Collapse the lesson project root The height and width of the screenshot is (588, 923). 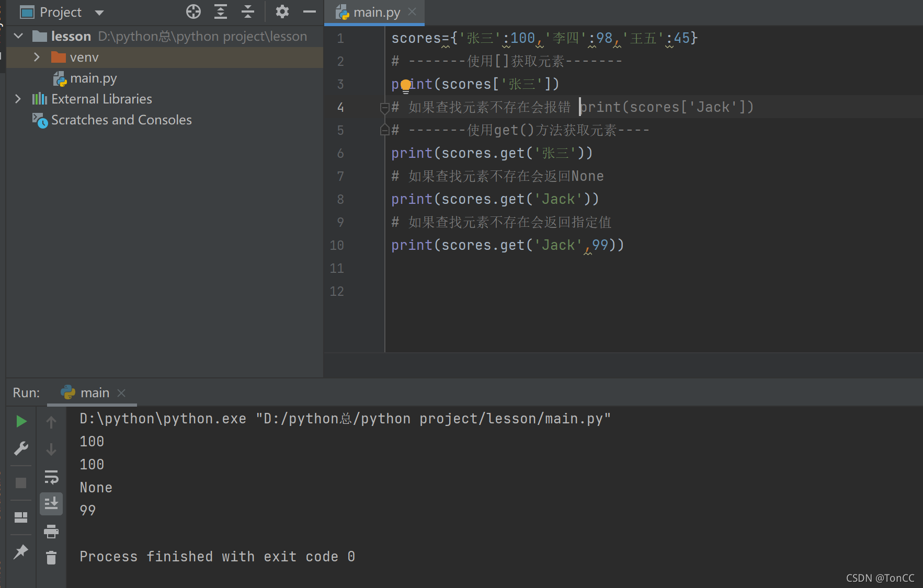pos(19,36)
